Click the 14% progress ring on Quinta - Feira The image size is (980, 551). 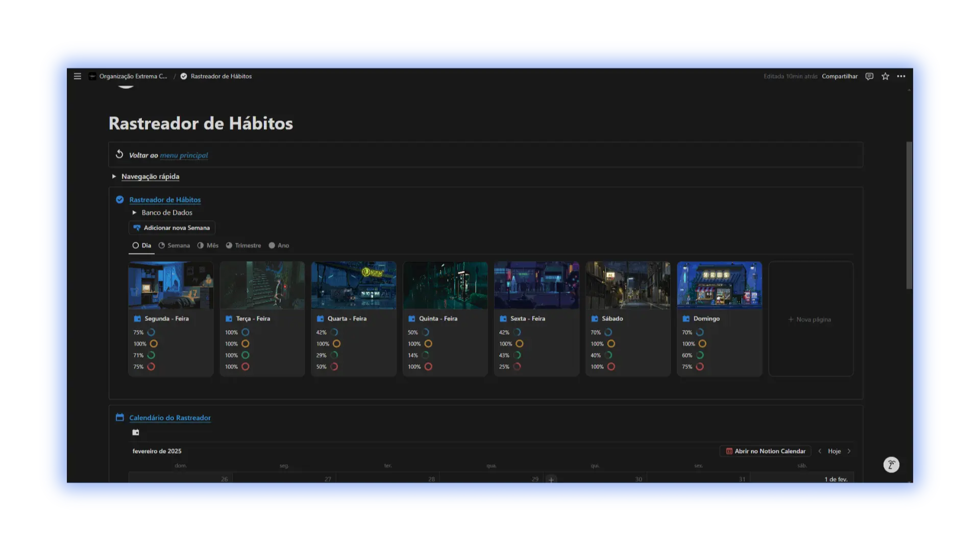426,355
